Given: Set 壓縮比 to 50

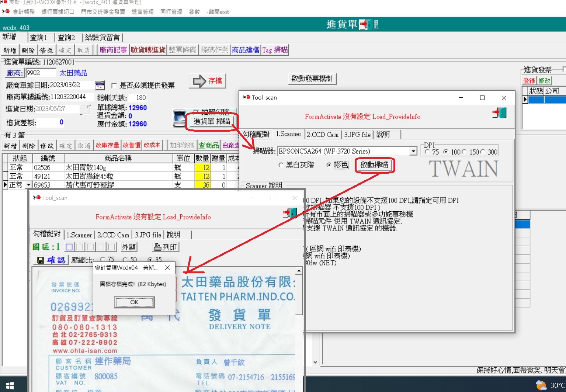Looking at the screenshot, I should coord(125,260).
